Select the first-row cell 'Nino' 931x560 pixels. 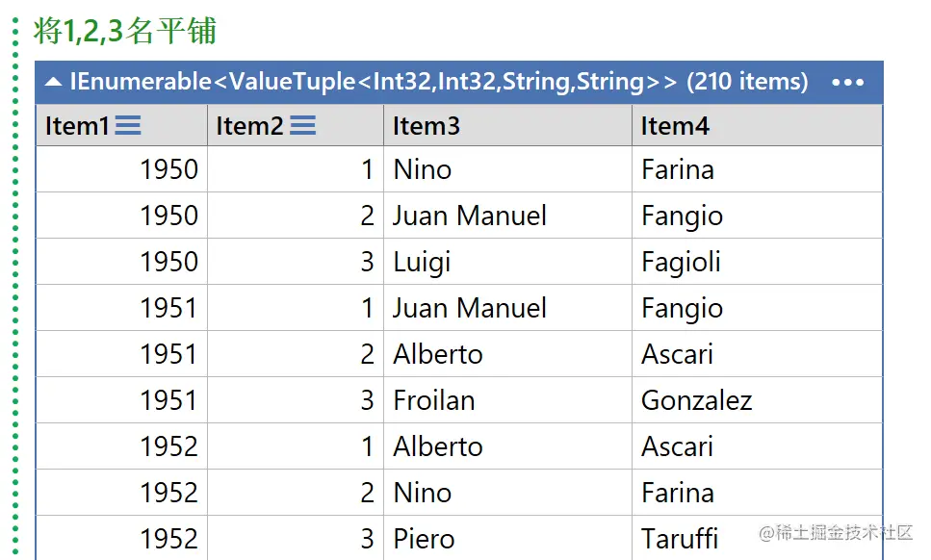[507, 169]
